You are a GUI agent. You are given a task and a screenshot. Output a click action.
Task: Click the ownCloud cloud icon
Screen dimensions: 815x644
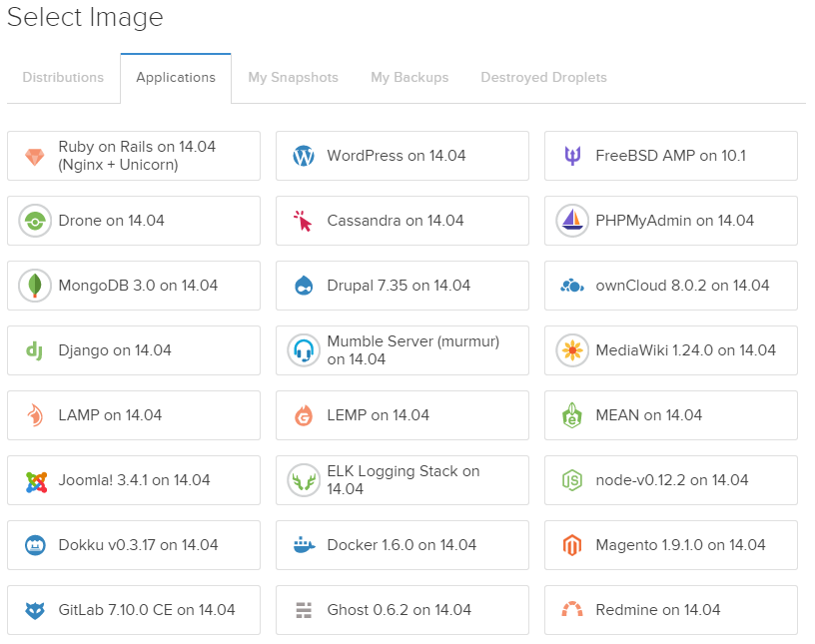[x=572, y=286]
